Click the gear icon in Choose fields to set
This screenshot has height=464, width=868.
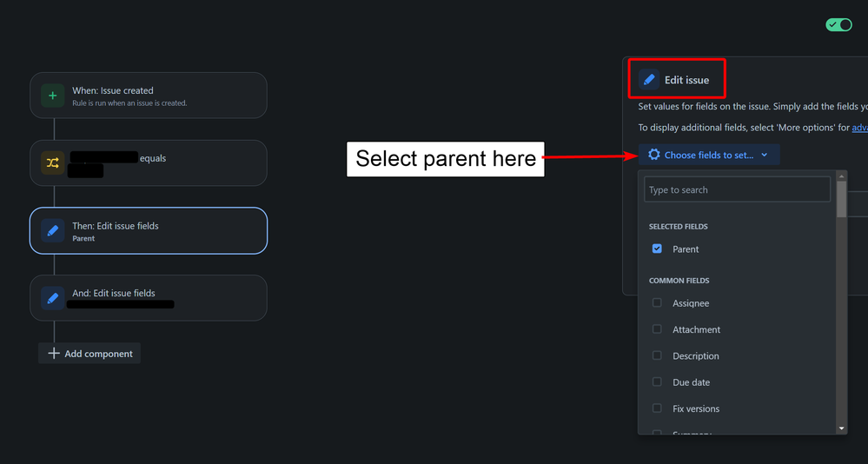click(653, 155)
